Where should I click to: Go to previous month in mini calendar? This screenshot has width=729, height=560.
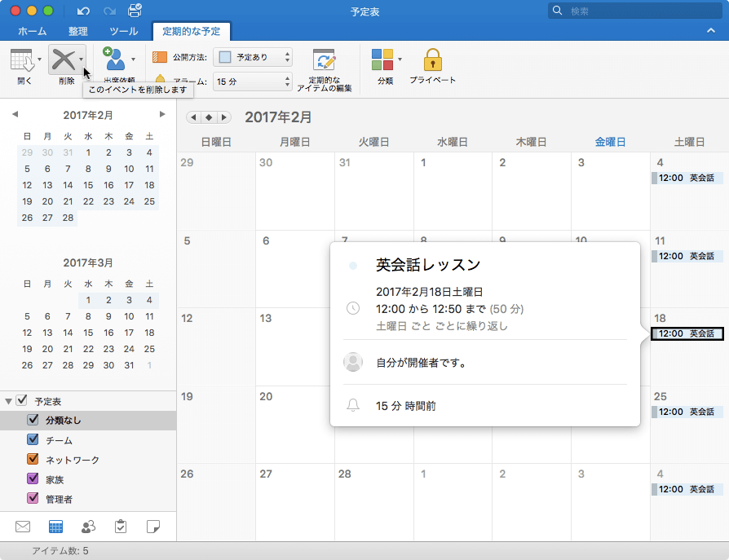(x=15, y=114)
